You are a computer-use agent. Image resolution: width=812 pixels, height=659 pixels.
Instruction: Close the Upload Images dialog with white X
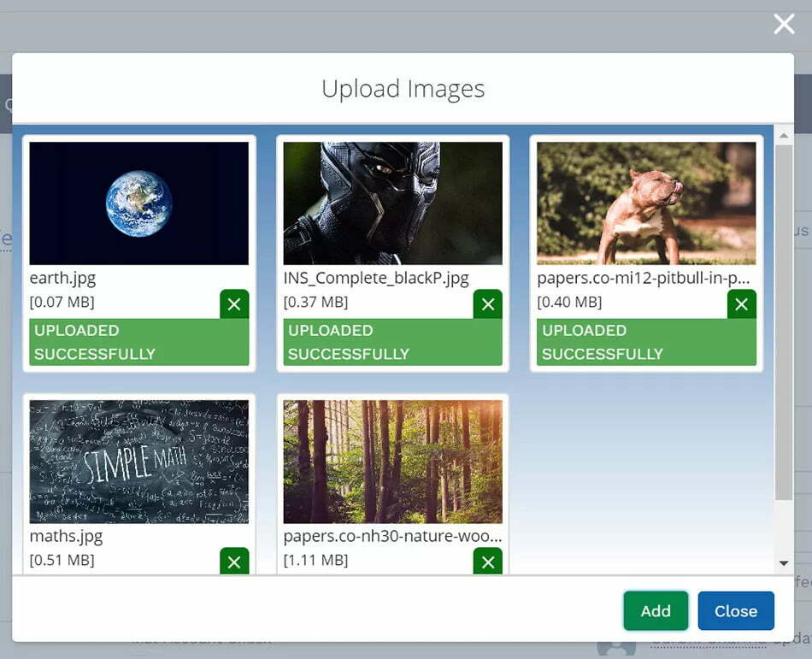[784, 24]
